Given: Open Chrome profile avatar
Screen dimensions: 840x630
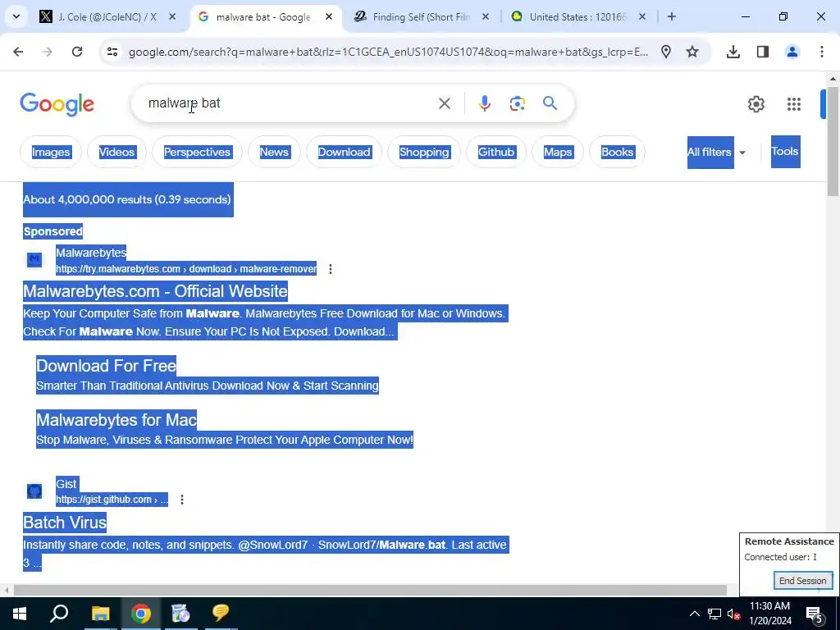Looking at the screenshot, I should (792, 52).
